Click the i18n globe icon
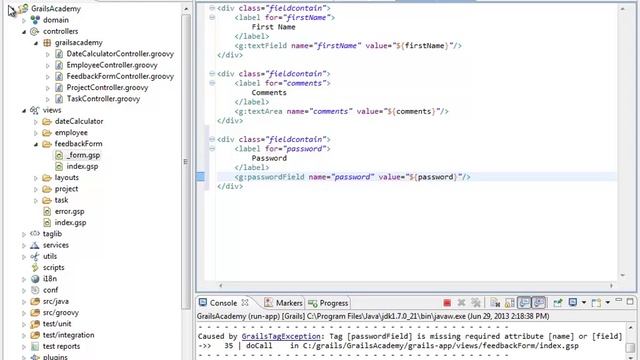 [35, 279]
